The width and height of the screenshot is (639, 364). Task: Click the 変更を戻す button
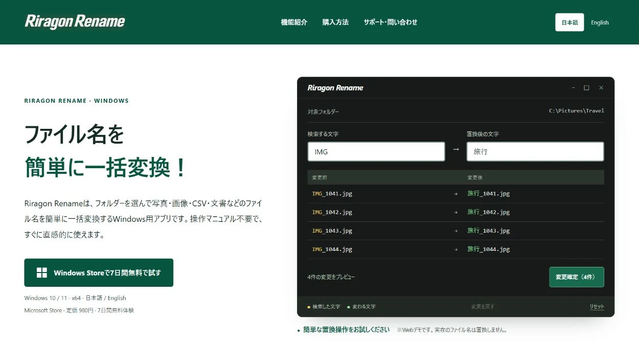tap(483, 307)
